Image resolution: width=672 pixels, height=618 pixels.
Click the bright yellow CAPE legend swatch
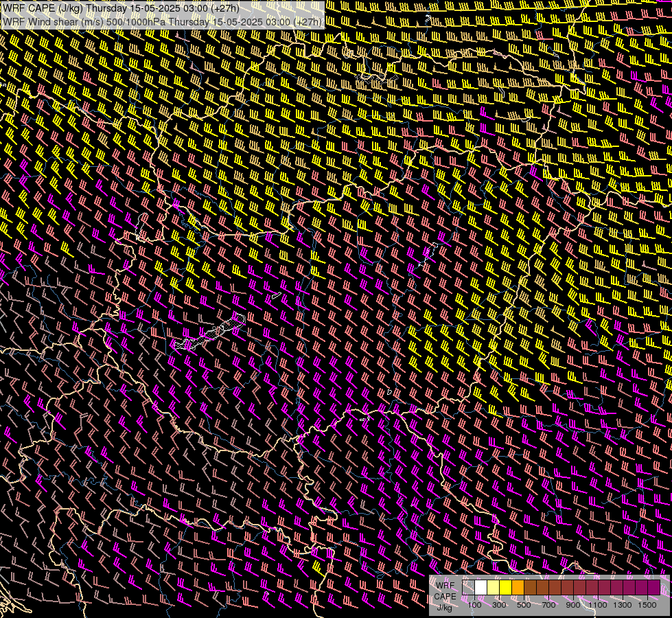(x=506, y=587)
